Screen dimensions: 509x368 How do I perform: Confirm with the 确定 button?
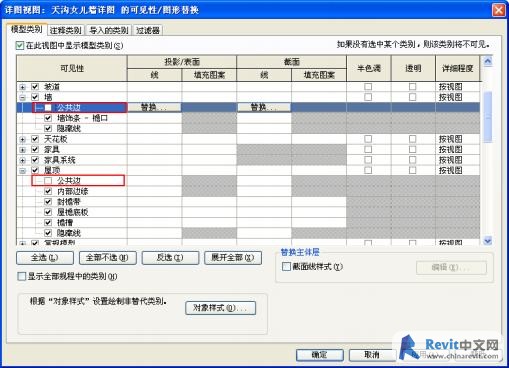click(319, 355)
